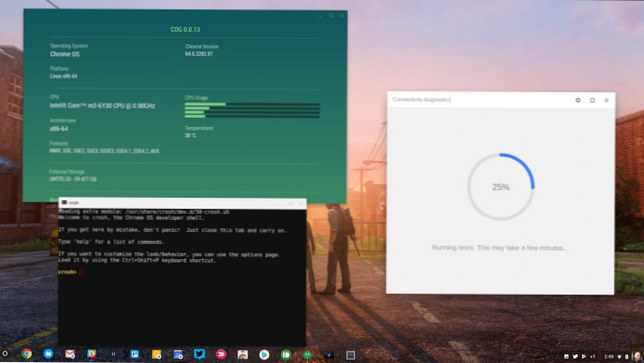Open Gmail from the shelf
The width and height of the screenshot is (644, 363).
pyautogui.click(x=70, y=354)
